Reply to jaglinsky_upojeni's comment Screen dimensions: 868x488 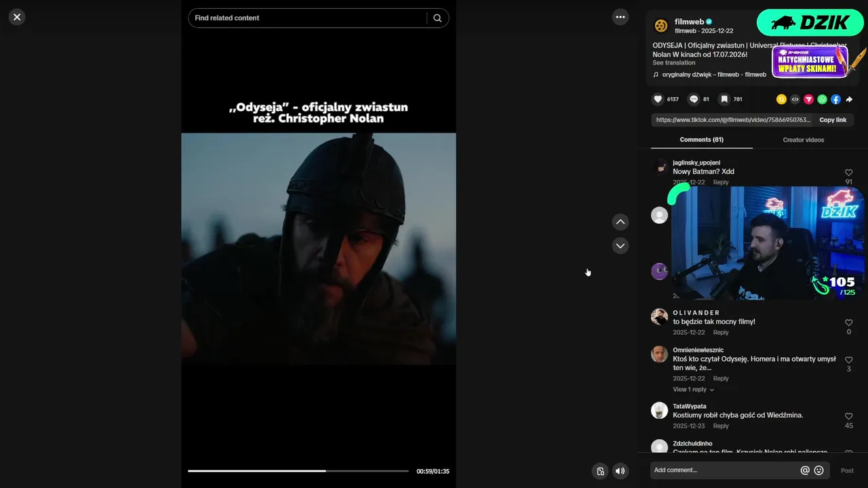pyautogui.click(x=721, y=182)
